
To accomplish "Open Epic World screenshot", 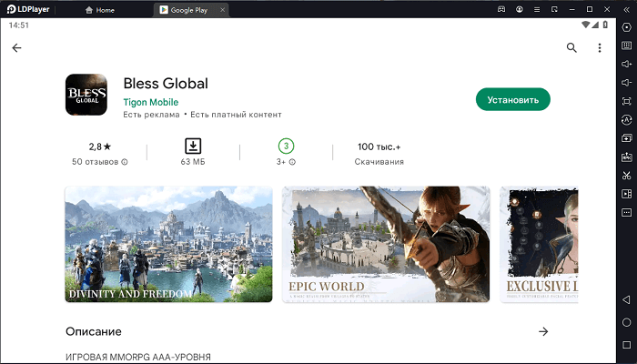I will 386,244.
